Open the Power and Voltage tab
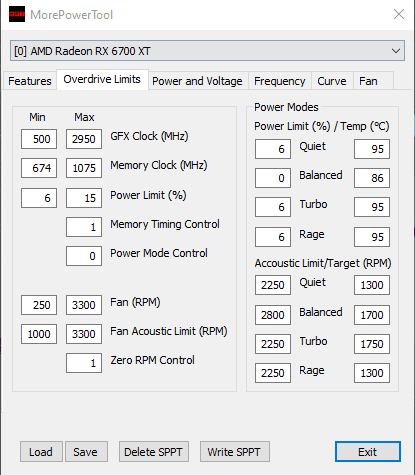This screenshot has height=475, width=415. click(x=197, y=81)
